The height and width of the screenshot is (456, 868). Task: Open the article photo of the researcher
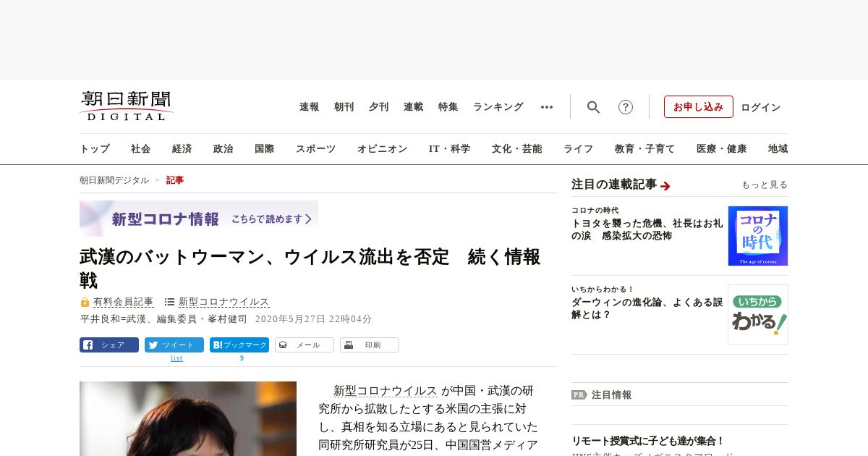188,418
